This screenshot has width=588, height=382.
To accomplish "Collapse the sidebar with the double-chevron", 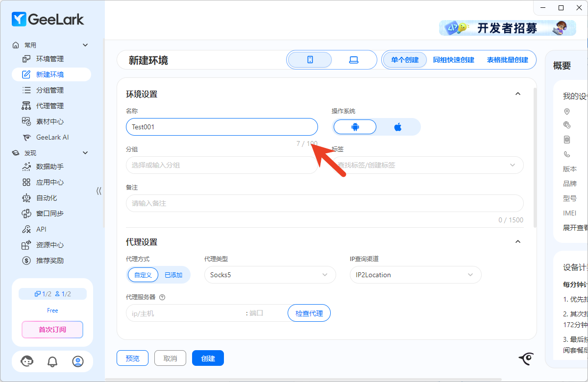I will coord(98,191).
